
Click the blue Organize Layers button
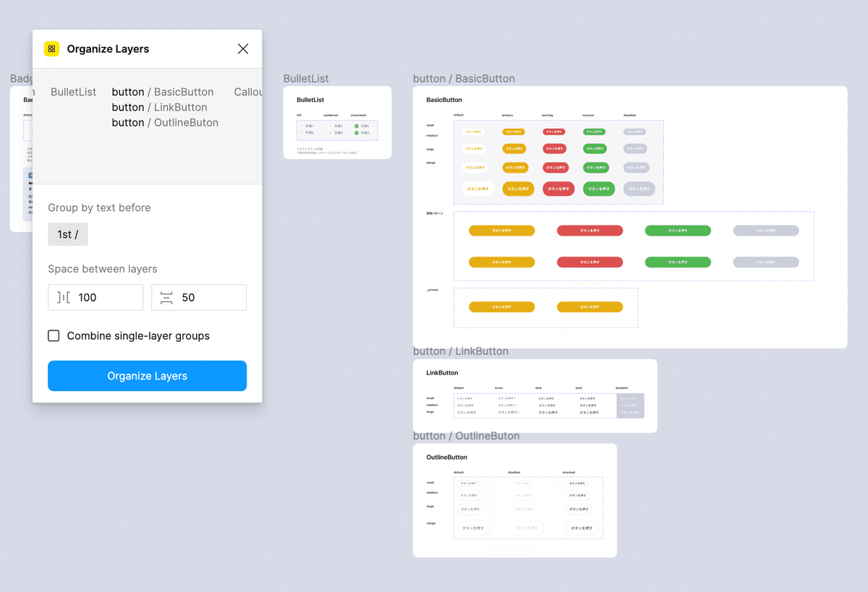[x=147, y=376]
